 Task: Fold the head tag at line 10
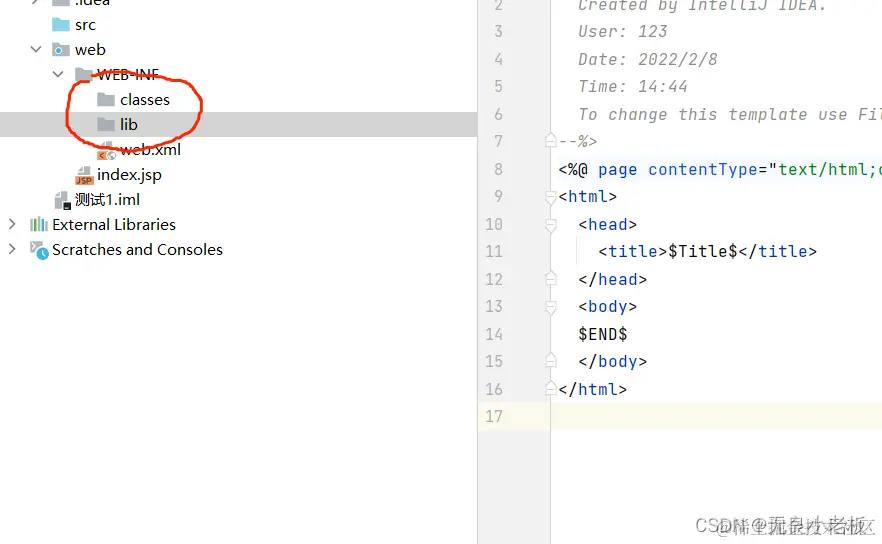tap(551, 224)
